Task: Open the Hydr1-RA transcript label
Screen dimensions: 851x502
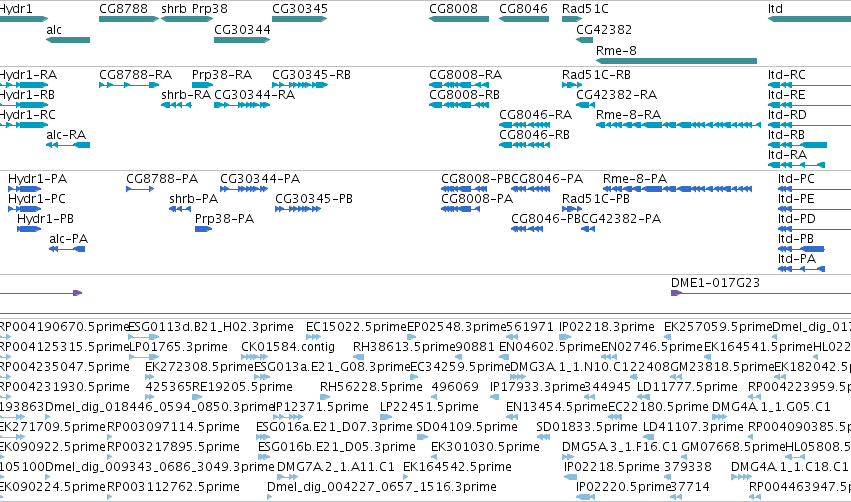Action: click(28, 75)
